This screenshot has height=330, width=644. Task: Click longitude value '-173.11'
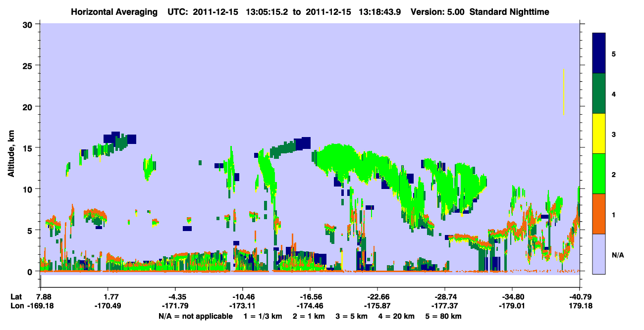pyautogui.click(x=242, y=306)
